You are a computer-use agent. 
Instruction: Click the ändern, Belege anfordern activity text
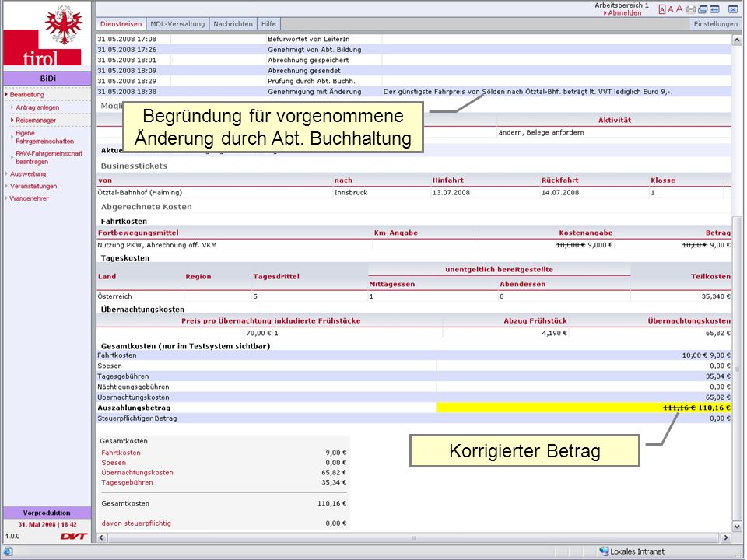(542, 132)
